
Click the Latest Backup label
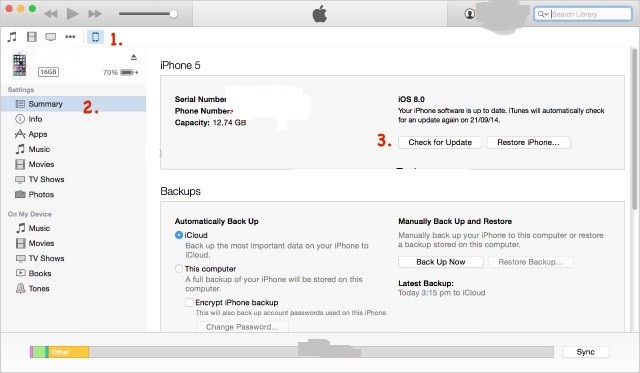pyautogui.click(x=426, y=283)
